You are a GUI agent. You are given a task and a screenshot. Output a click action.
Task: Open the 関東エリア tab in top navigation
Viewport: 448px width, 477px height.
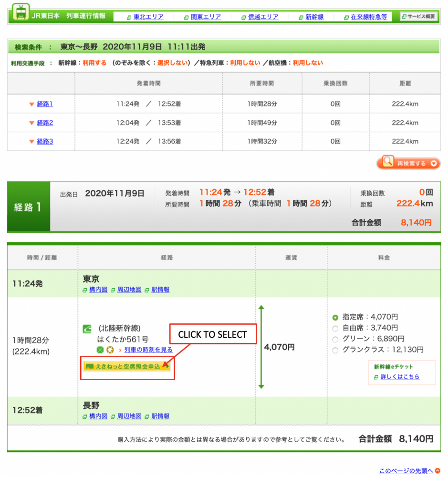[x=206, y=17]
